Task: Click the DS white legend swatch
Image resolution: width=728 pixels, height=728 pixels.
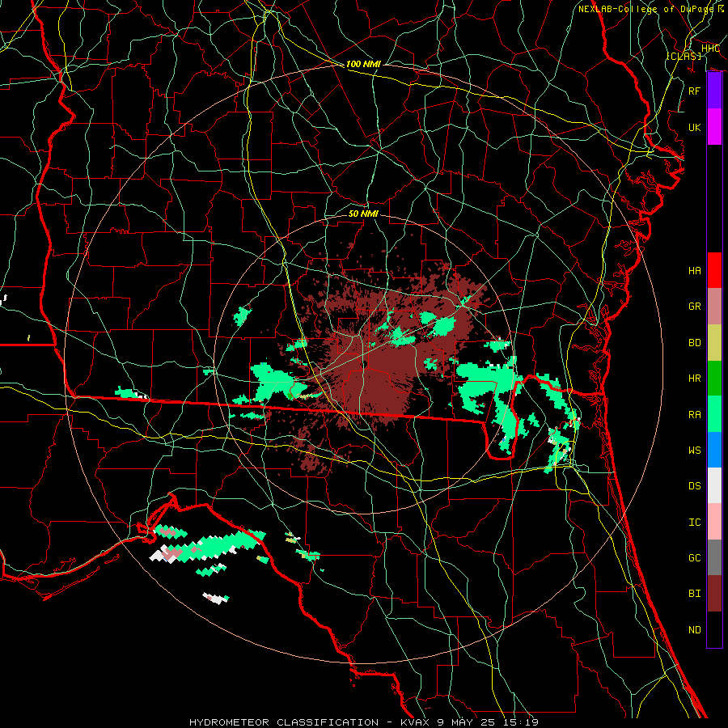Action: pos(714,485)
